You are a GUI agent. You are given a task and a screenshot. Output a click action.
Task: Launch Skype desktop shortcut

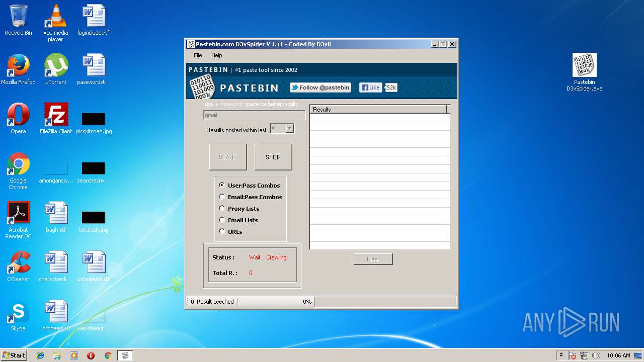click(18, 316)
